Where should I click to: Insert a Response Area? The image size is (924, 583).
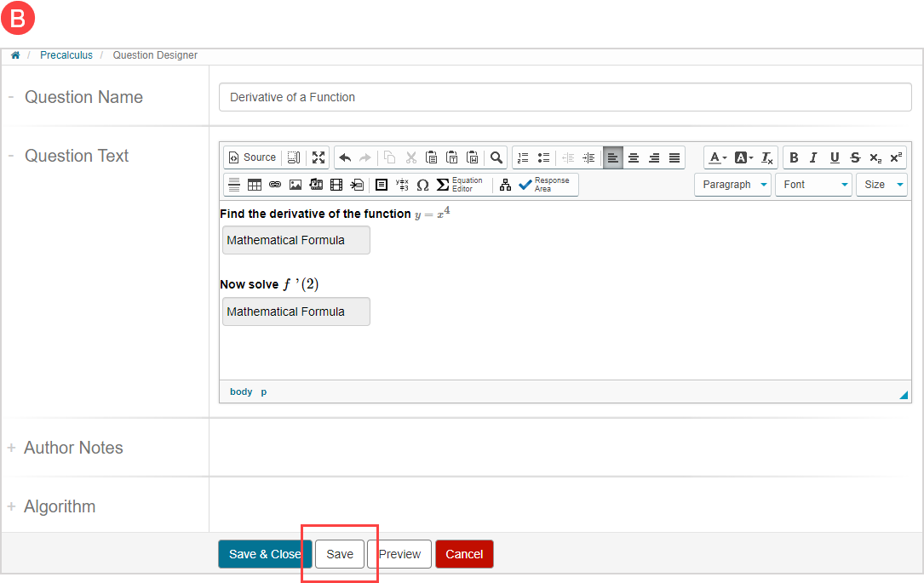coord(545,185)
